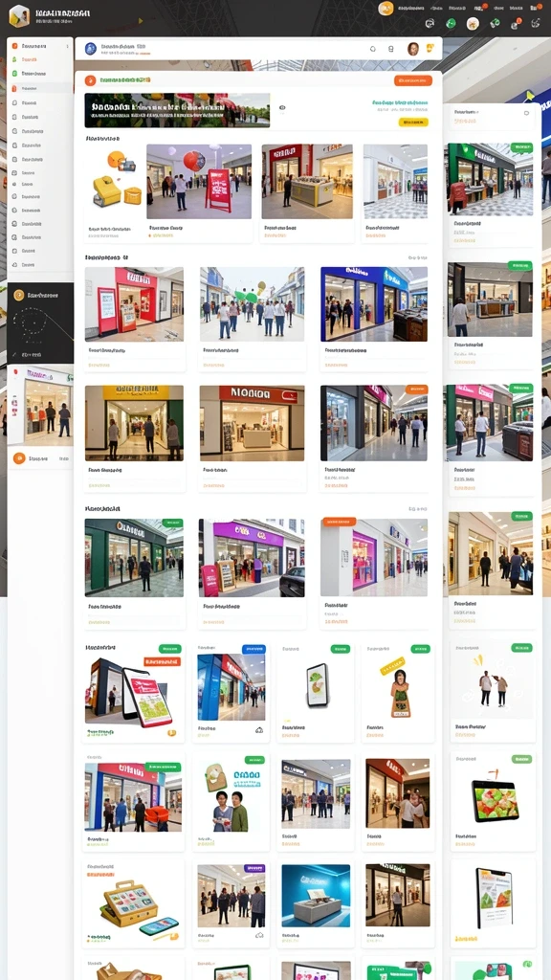551x980 pixels.
Task: Open the photo of red storefront with kiosk poster
Action: click(134, 303)
